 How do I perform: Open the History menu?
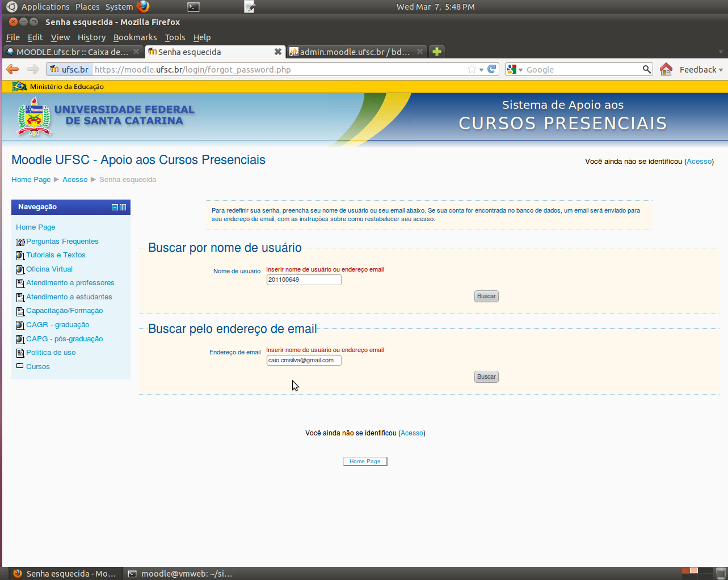pos(91,37)
